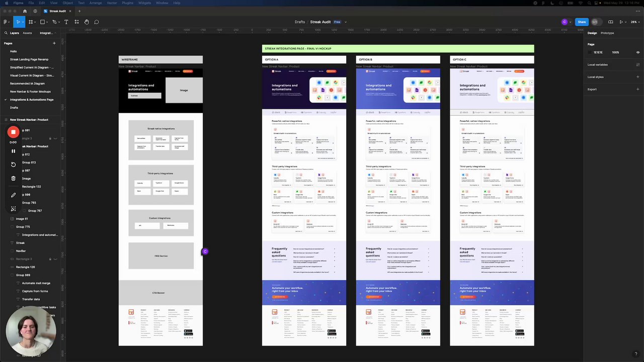Expand the Frame tool options arrow
This screenshot has width=644, height=362.
pyautogui.click(x=36, y=22)
